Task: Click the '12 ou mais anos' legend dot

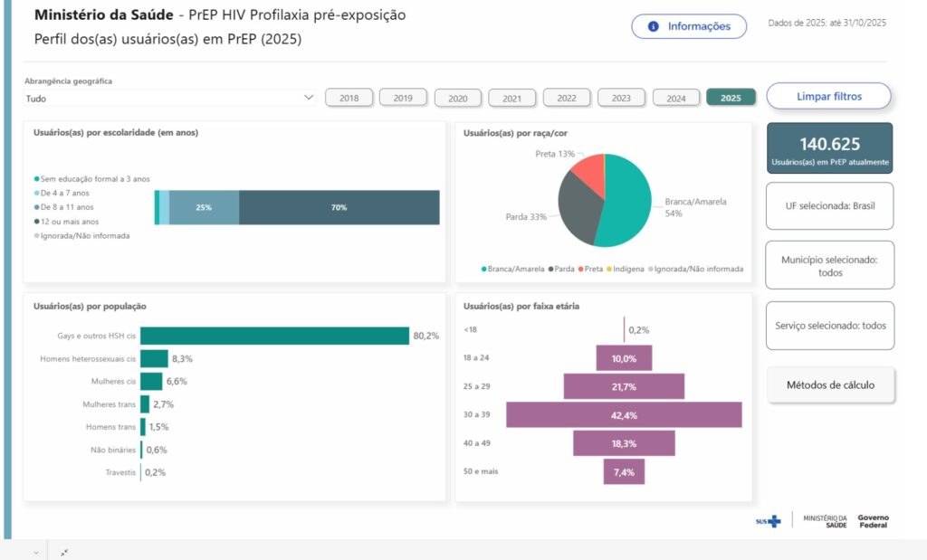Action: tap(36, 222)
